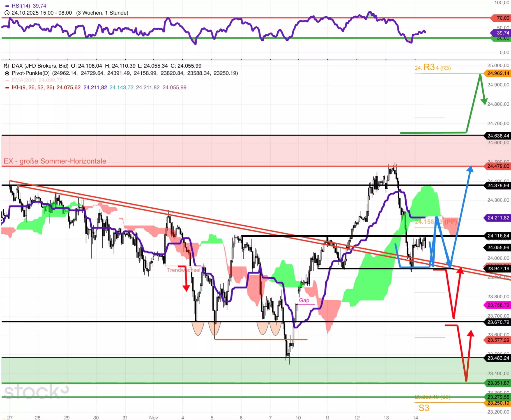Screen dimensions: 511x420
Task: Select the 'Trendwechsel' text annotation
Action: 183,270
